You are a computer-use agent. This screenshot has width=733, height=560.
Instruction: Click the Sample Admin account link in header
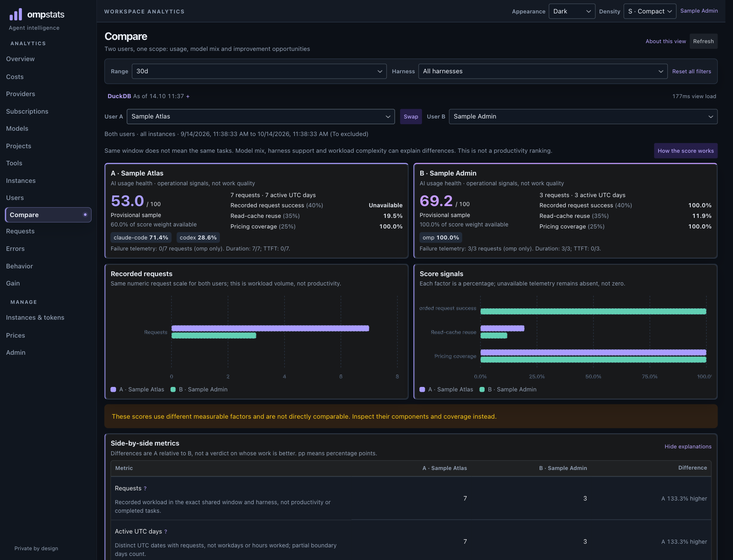[x=699, y=11]
